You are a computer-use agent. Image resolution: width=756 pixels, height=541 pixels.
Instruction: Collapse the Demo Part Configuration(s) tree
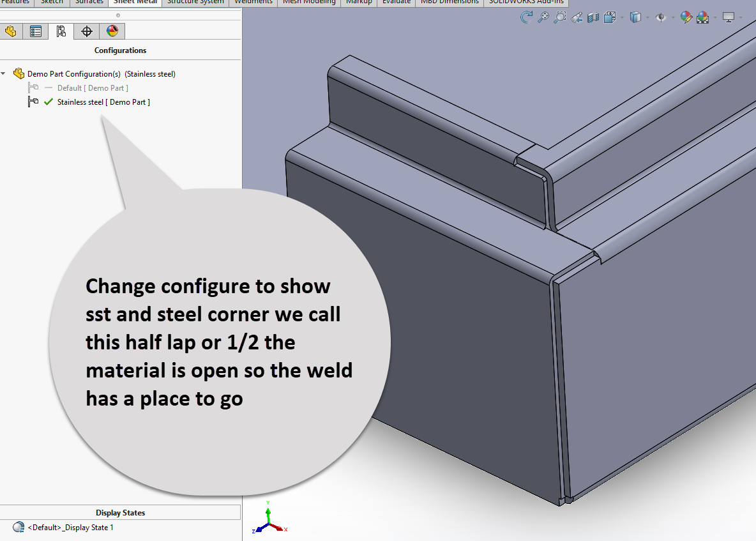pyautogui.click(x=4, y=74)
